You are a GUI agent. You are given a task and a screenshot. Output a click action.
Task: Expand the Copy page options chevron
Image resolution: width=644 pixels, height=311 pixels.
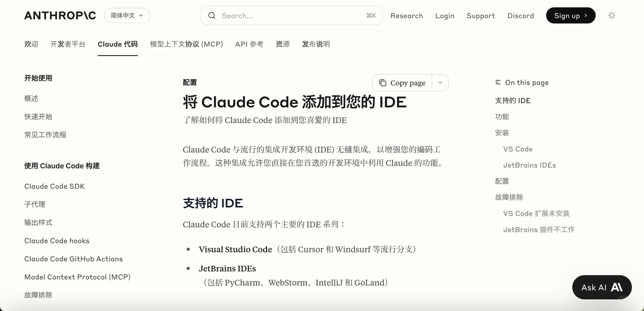pos(440,83)
